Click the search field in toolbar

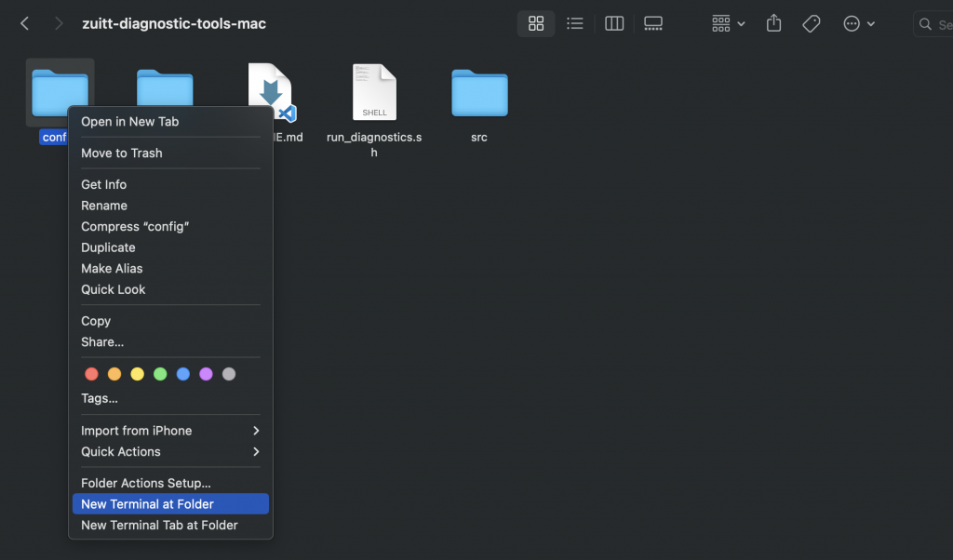(935, 25)
